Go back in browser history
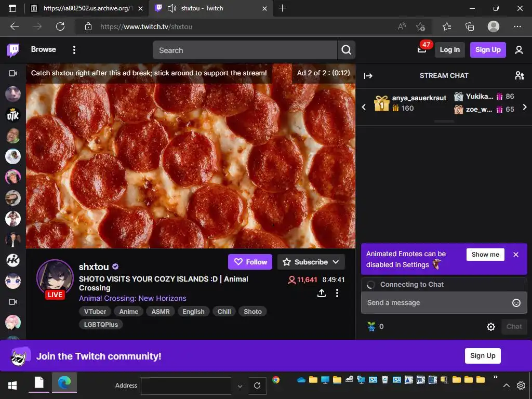This screenshot has height=399, width=532. (15, 26)
